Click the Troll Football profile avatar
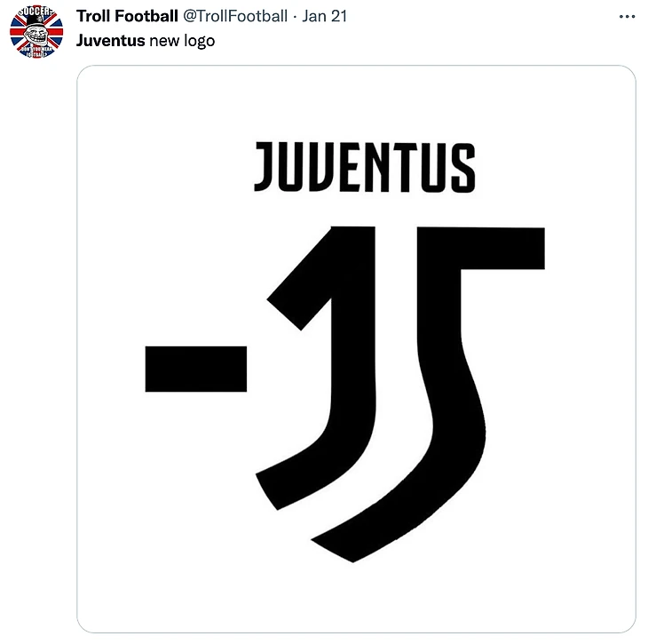The height and width of the screenshot is (644, 648). pyautogui.click(x=36, y=34)
